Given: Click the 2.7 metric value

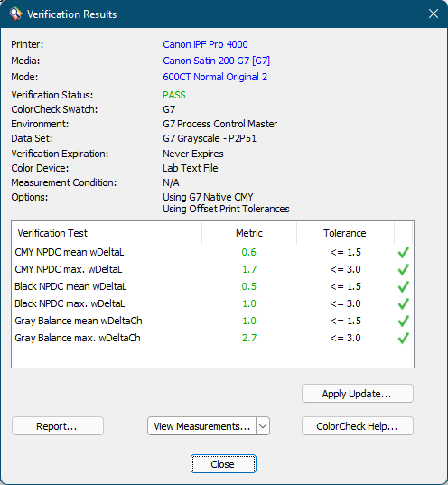Looking at the screenshot, I should 249,338.
